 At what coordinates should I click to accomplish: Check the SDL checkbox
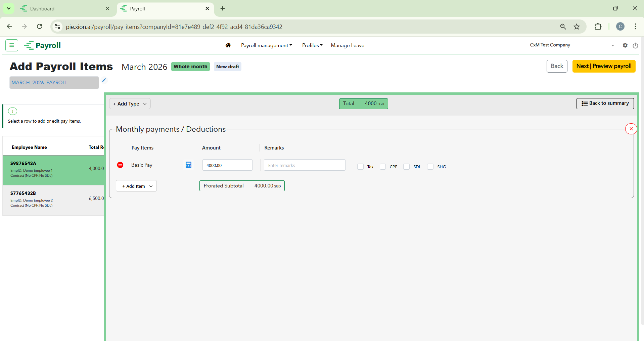pyautogui.click(x=407, y=167)
